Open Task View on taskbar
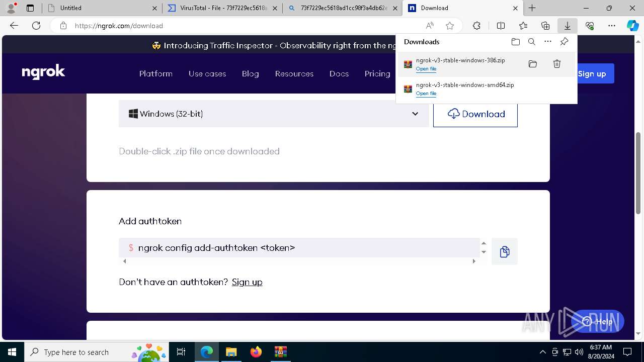The height and width of the screenshot is (362, 644). pyautogui.click(x=181, y=352)
